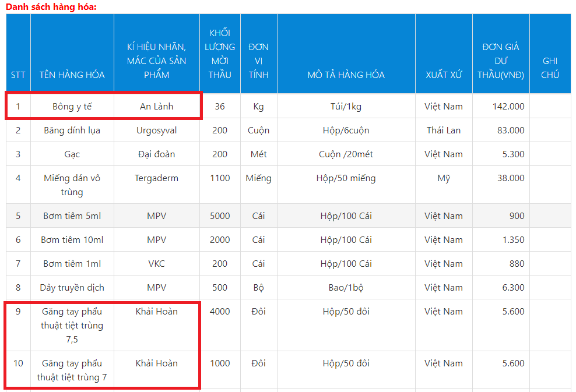Click the An Lành brand cell
Image resolution: width=576 pixels, height=392 pixels.
[x=156, y=107]
